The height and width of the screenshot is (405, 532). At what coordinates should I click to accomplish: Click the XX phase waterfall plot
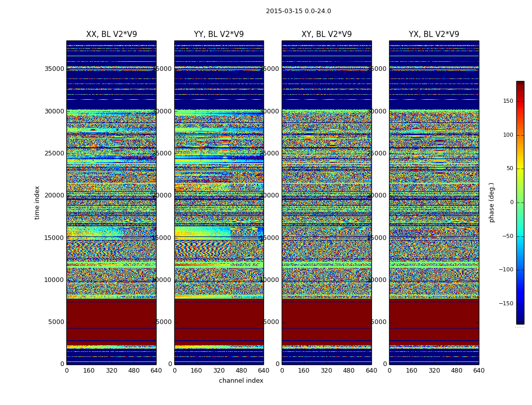(111, 202)
